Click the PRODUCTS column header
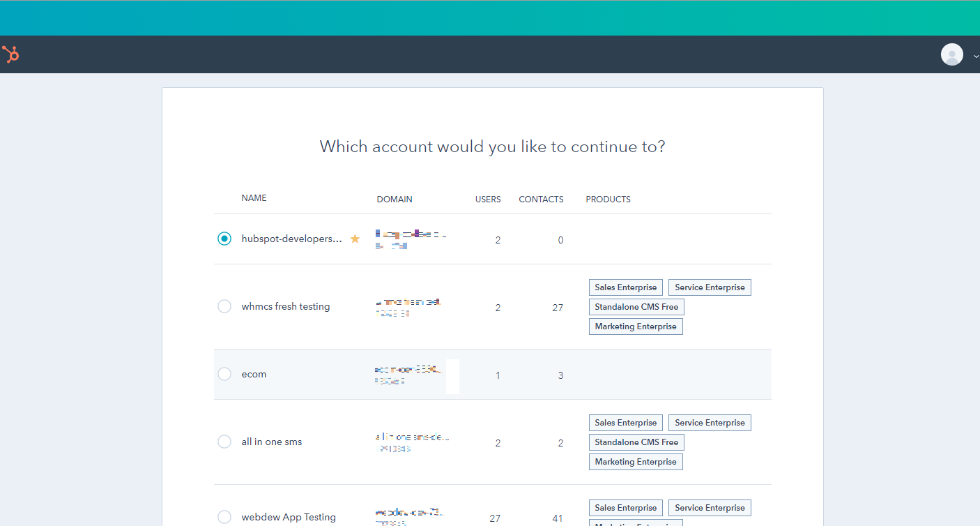The height and width of the screenshot is (526, 980). [x=608, y=200]
